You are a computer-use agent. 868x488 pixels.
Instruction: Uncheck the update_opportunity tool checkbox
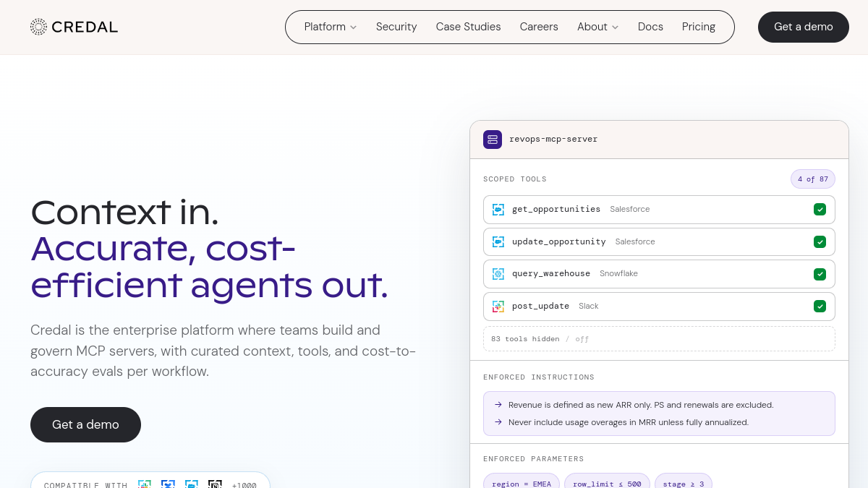click(x=820, y=241)
